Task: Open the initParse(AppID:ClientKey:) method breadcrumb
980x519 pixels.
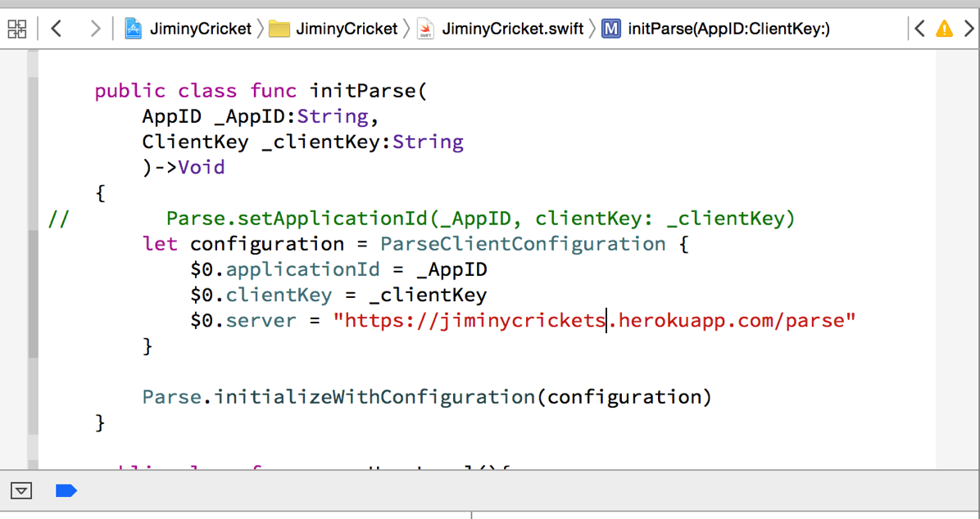Action: [728, 29]
